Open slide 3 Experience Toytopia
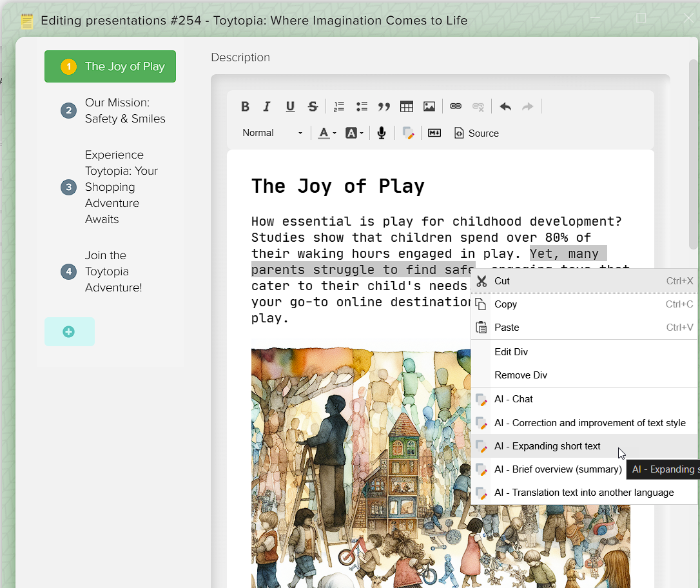The width and height of the screenshot is (700, 588). click(110, 187)
